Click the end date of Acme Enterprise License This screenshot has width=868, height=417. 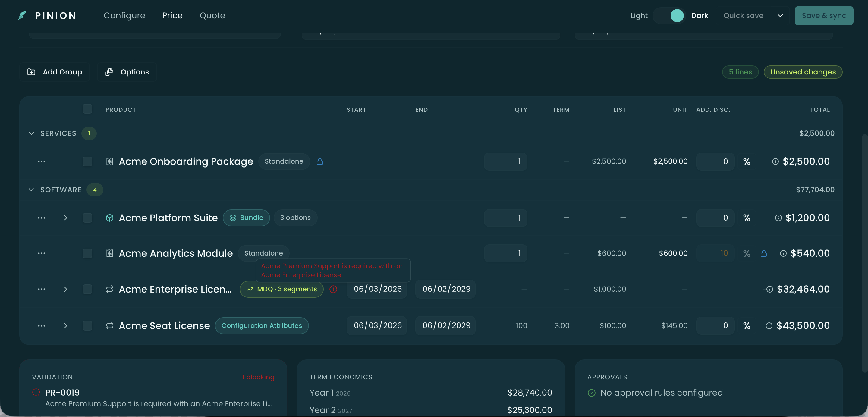[445, 289]
